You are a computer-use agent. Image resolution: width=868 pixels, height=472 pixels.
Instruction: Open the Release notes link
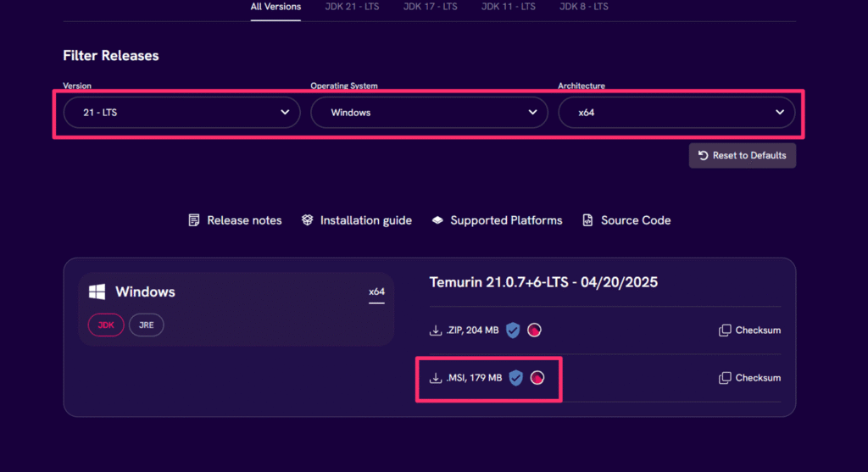point(236,220)
